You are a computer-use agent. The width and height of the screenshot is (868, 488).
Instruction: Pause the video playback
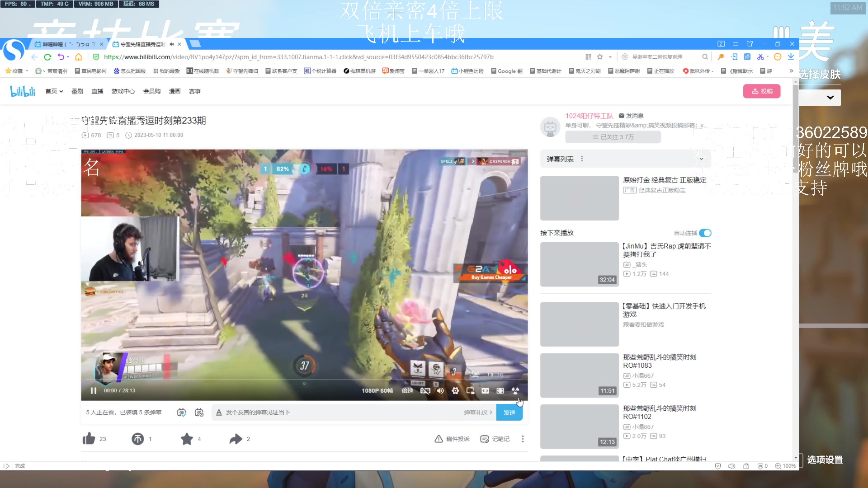94,391
